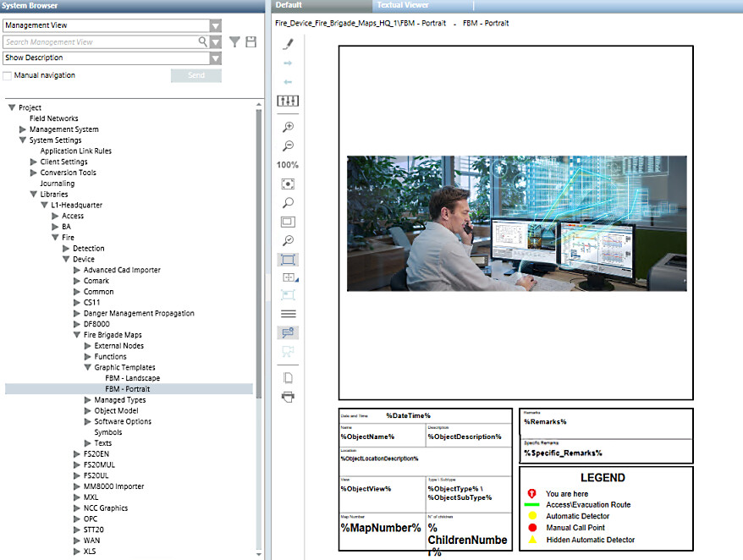Select the Default tab

point(289,5)
